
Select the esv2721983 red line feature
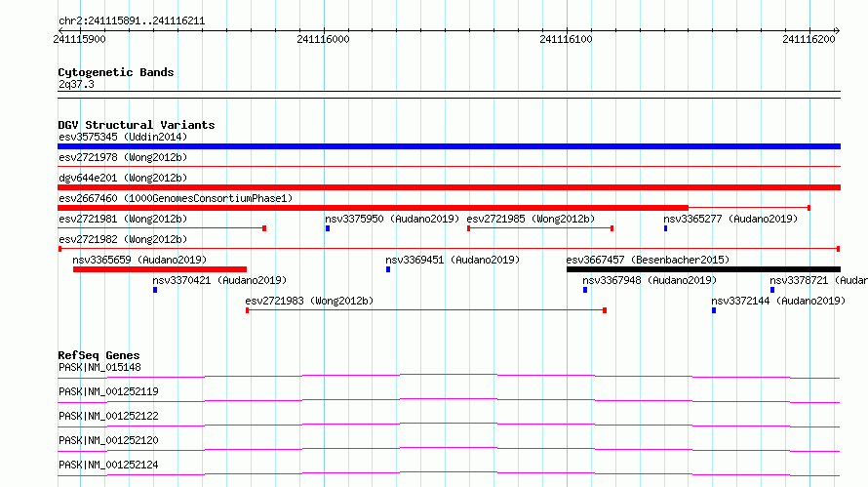426,310
